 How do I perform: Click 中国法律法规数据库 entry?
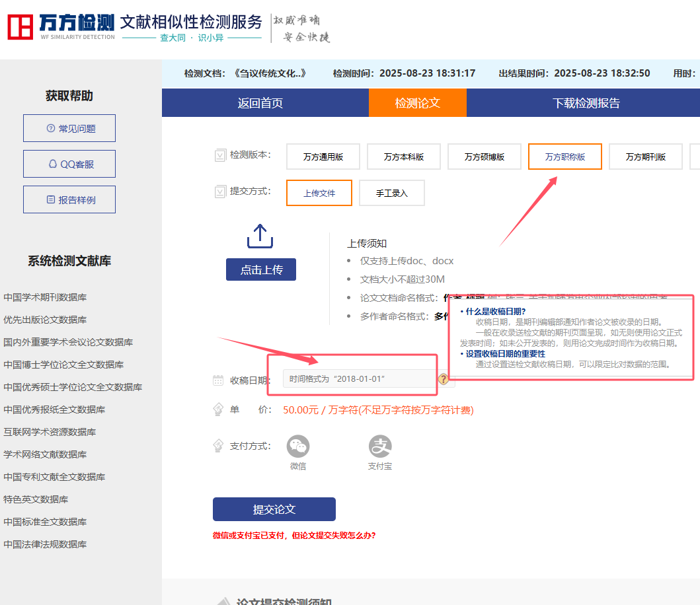pyautogui.click(x=45, y=544)
